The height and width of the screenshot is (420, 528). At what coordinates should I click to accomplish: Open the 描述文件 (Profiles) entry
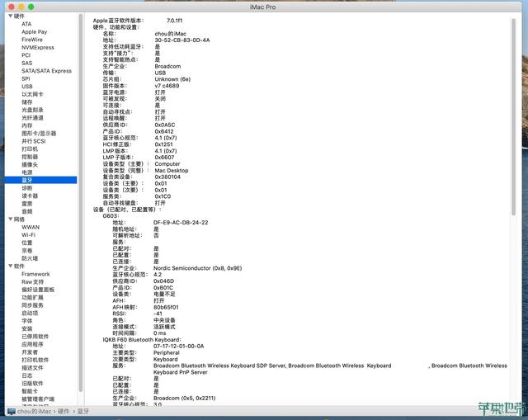tap(32, 367)
